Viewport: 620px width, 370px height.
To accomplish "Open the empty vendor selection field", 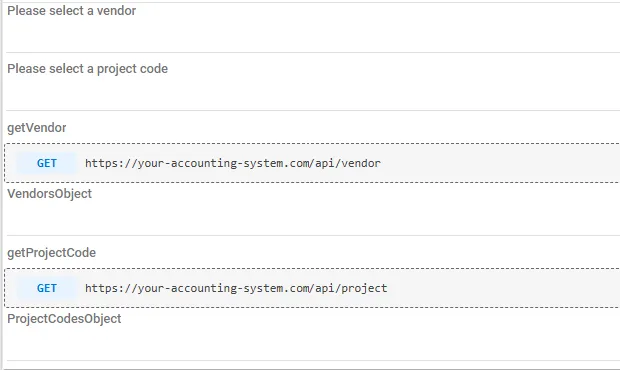I will [313, 36].
